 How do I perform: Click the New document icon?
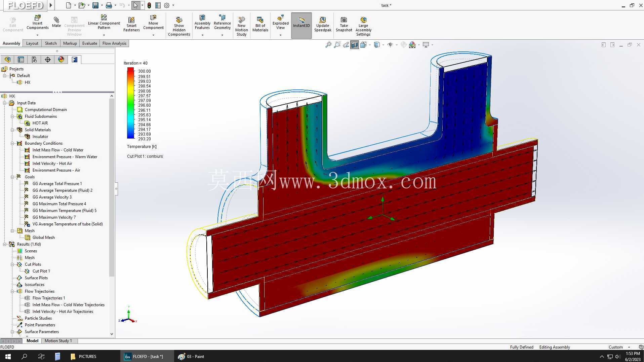point(69,5)
